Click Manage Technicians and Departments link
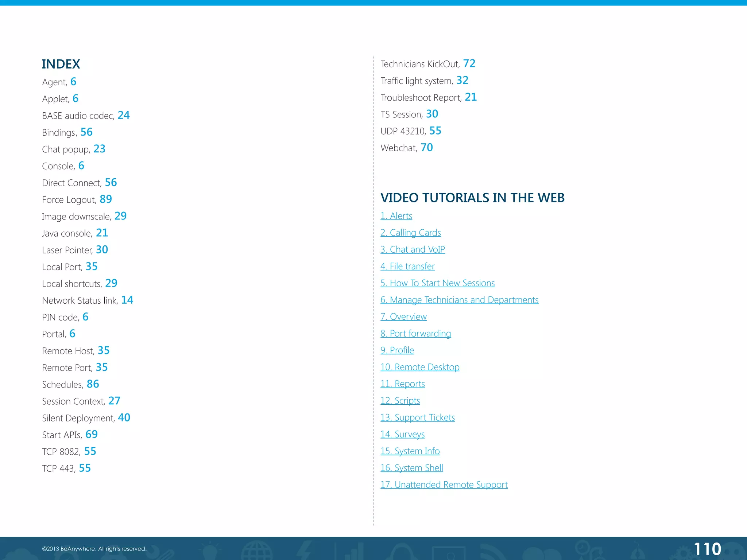The image size is (747, 560). pyautogui.click(x=459, y=300)
